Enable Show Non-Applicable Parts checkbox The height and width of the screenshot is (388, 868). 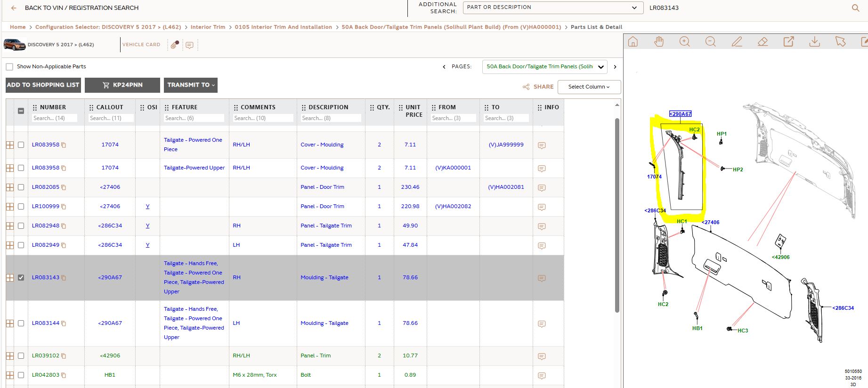point(9,67)
